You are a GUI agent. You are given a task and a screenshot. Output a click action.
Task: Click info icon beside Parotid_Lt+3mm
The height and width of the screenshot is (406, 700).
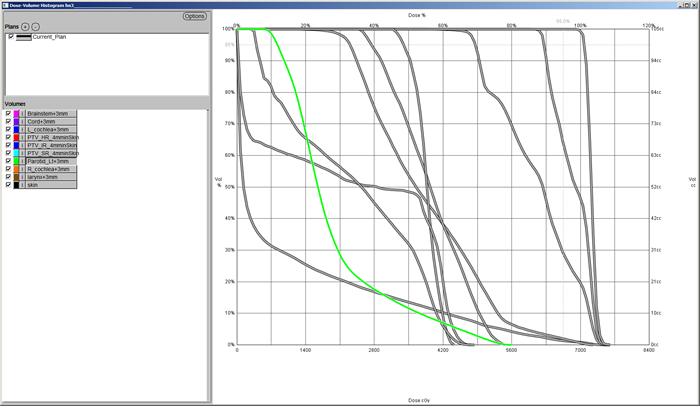pyautogui.click(x=23, y=161)
